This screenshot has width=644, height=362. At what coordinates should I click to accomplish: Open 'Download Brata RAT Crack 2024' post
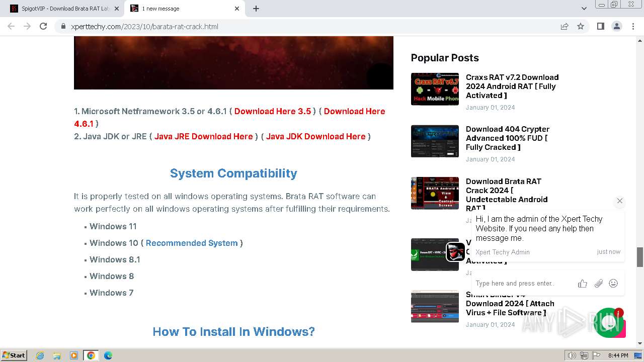[507, 195]
